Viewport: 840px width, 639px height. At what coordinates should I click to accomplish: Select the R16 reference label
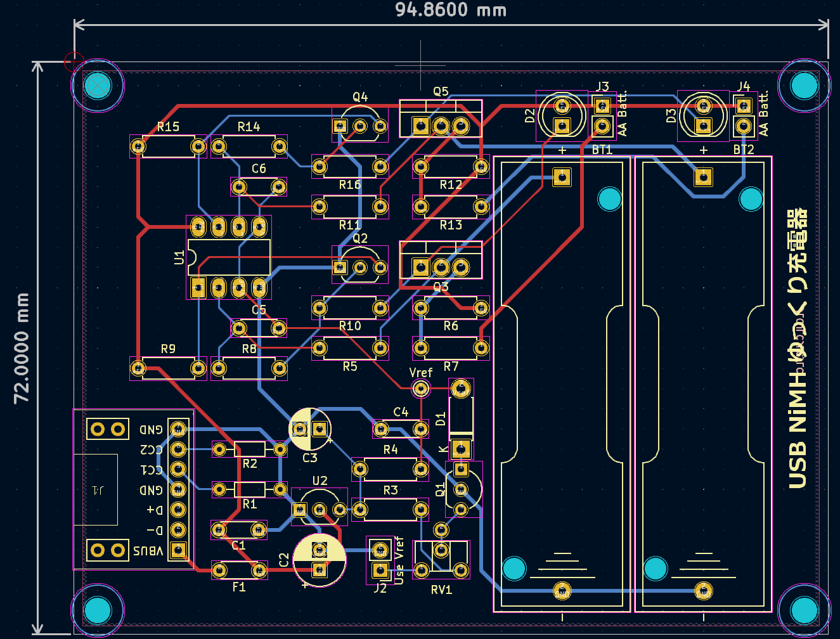point(349,184)
